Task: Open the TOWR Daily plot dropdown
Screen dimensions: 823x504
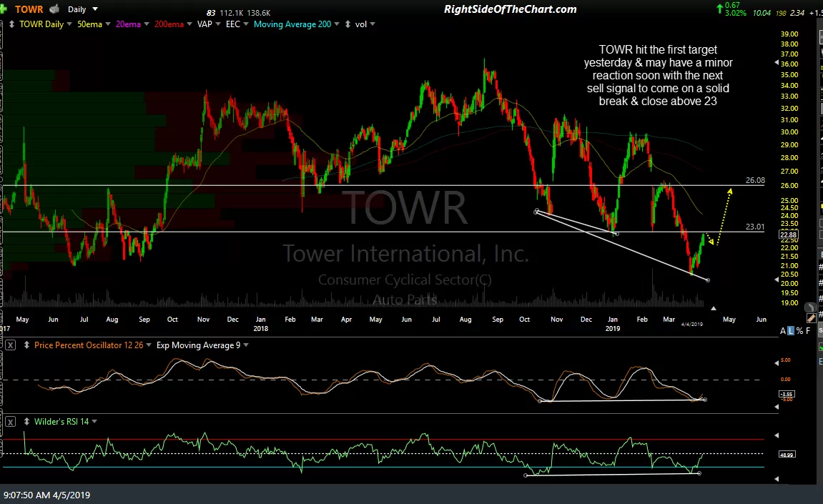Action: [69, 24]
